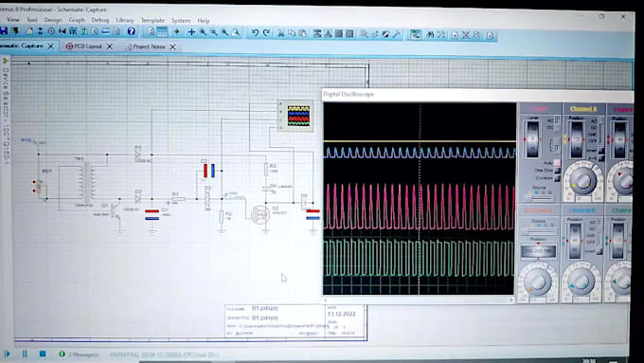The image size is (644, 363).
Task: Click the Cut scissors icon
Action: 281,33
